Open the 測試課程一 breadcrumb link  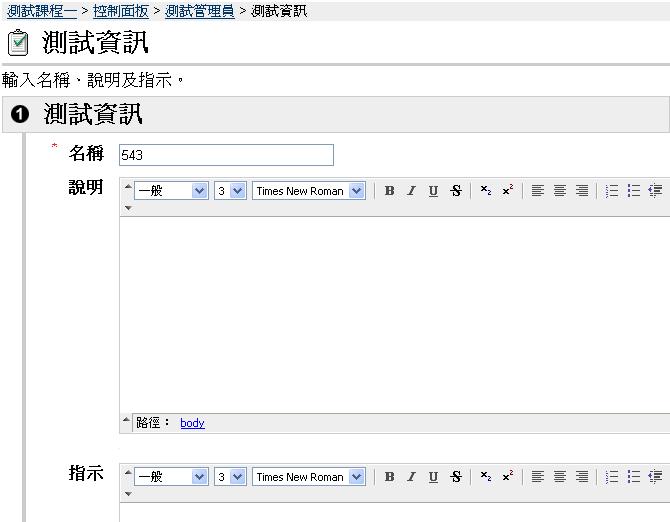point(41,11)
